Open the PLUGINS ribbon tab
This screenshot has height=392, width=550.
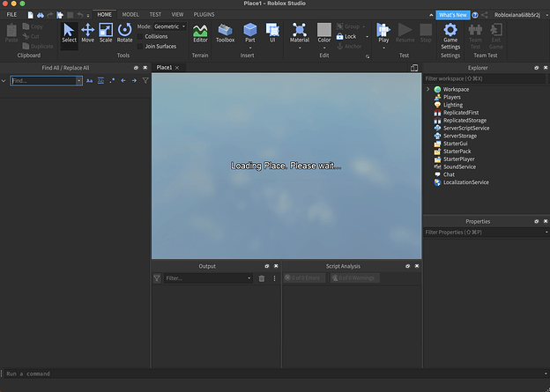point(204,15)
